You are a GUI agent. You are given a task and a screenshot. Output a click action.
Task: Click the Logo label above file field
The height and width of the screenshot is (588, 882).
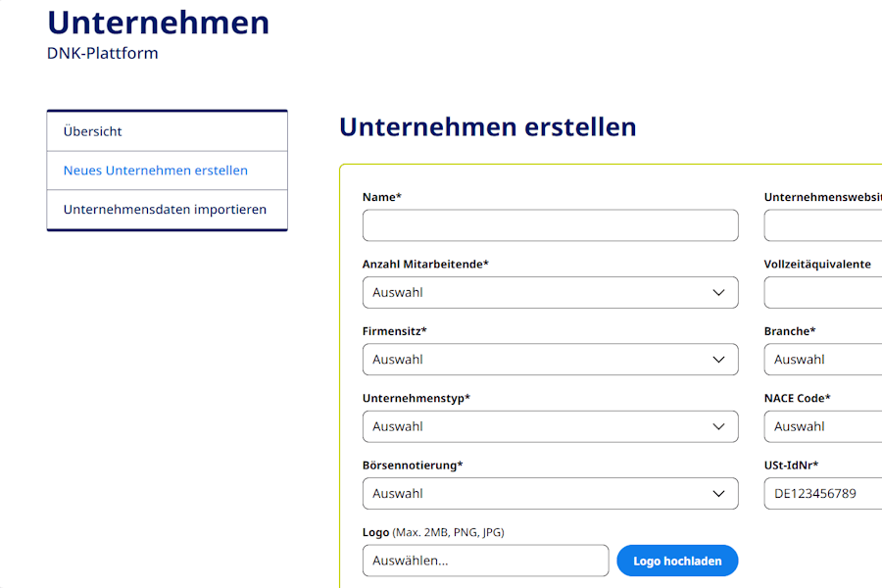tap(376, 532)
